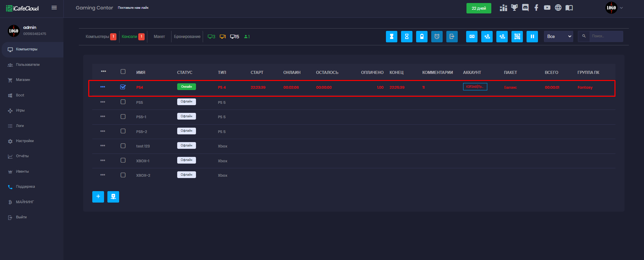Toggle the select-all checkbox in table header
This screenshot has width=644, height=260.
click(123, 72)
